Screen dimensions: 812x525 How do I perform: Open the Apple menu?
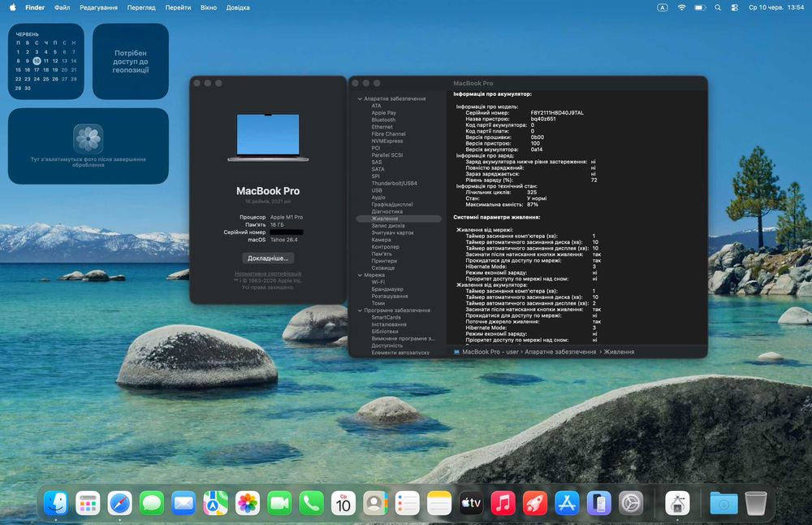(12, 7)
